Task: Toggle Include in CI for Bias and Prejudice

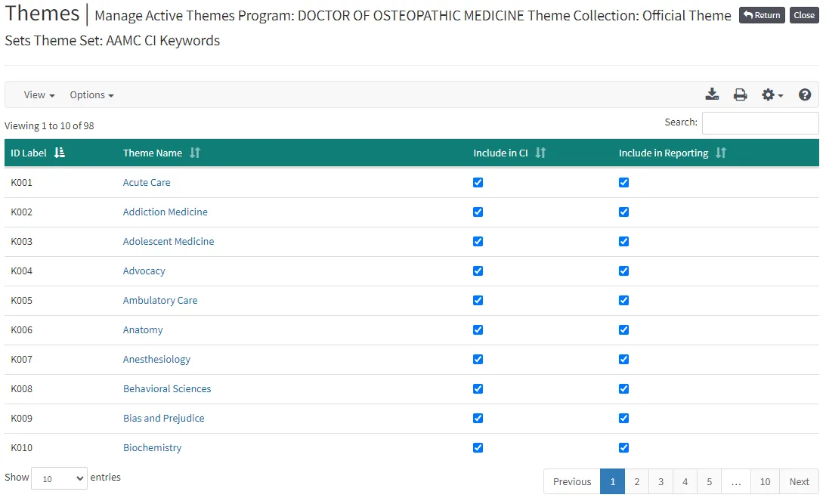Action: [478, 418]
